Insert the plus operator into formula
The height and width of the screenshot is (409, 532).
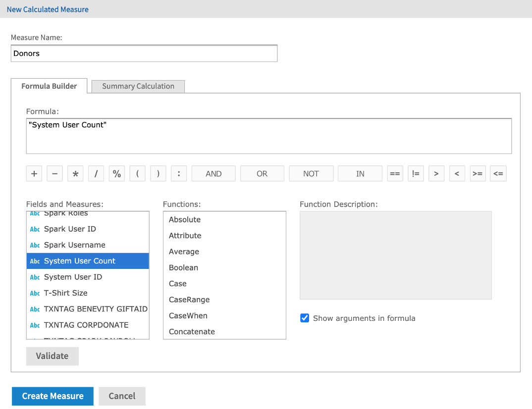click(x=34, y=174)
